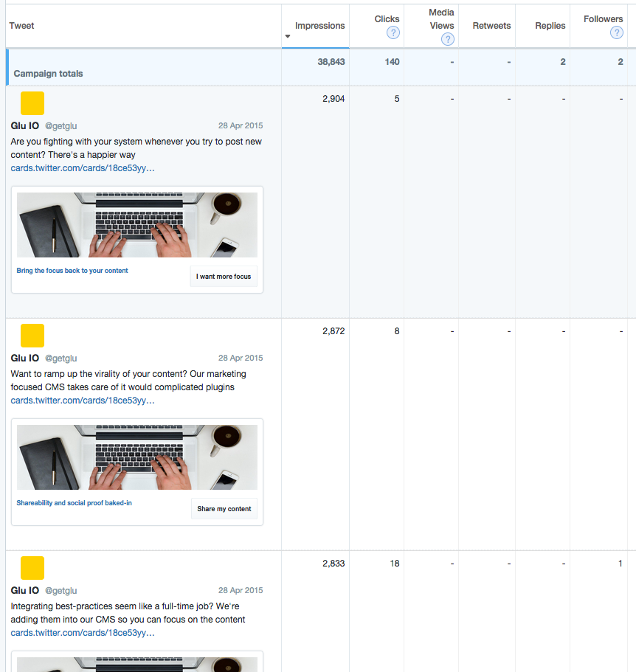636x672 pixels.
Task: Sort table by Clicks column header
Action: (x=387, y=19)
